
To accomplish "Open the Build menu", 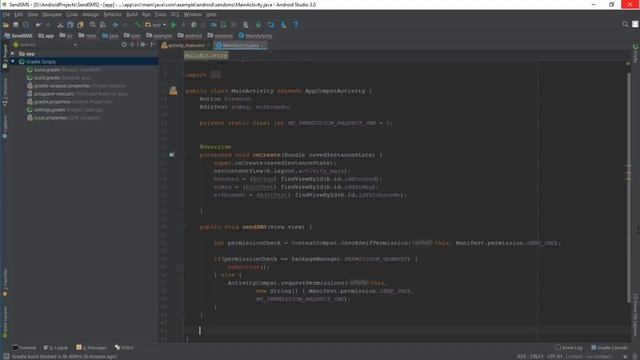I will tap(132, 14).
